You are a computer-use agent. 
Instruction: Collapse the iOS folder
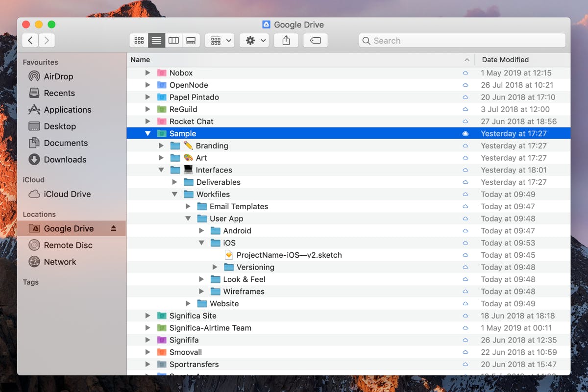point(201,243)
